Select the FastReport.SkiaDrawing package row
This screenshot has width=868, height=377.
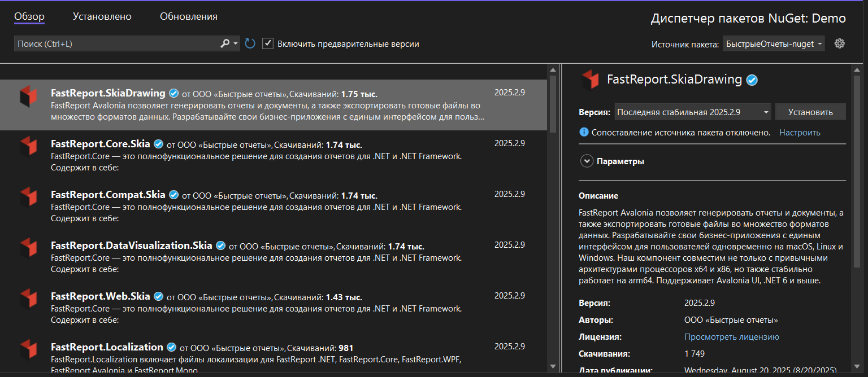pyautogui.click(x=274, y=105)
